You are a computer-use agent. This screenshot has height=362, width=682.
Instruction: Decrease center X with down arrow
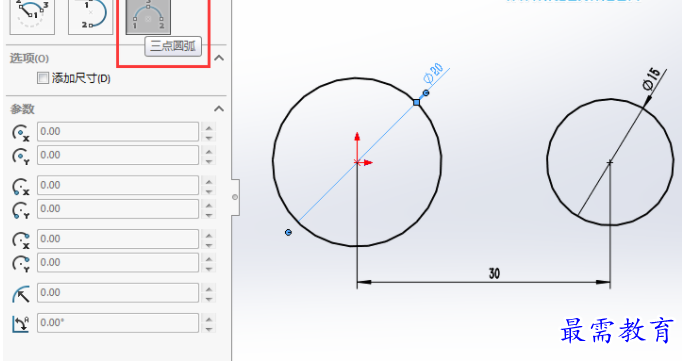tap(209, 137)
